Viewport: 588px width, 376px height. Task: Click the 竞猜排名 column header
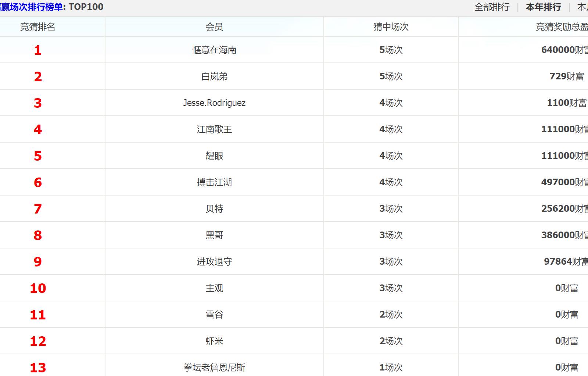(37, 27)
